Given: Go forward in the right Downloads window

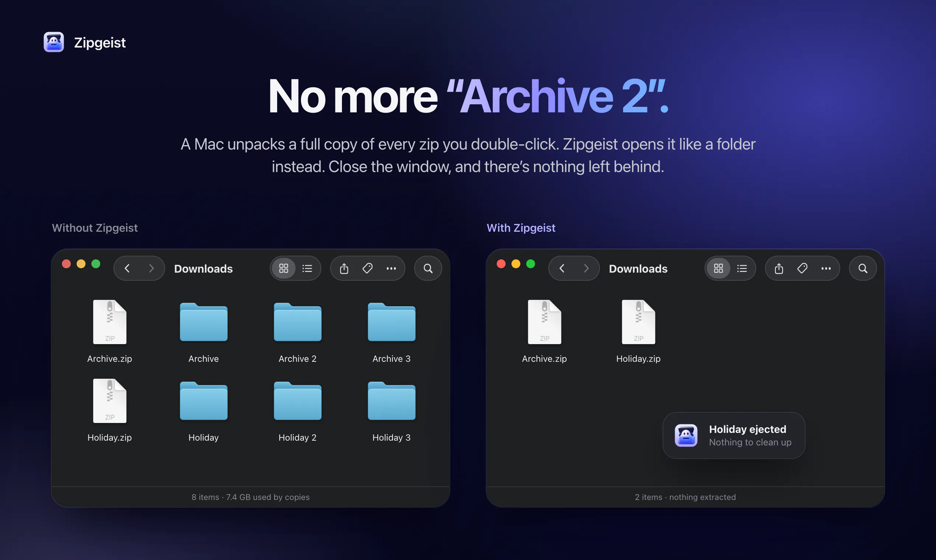Looking at the screenshot, I should click(586, 268).
